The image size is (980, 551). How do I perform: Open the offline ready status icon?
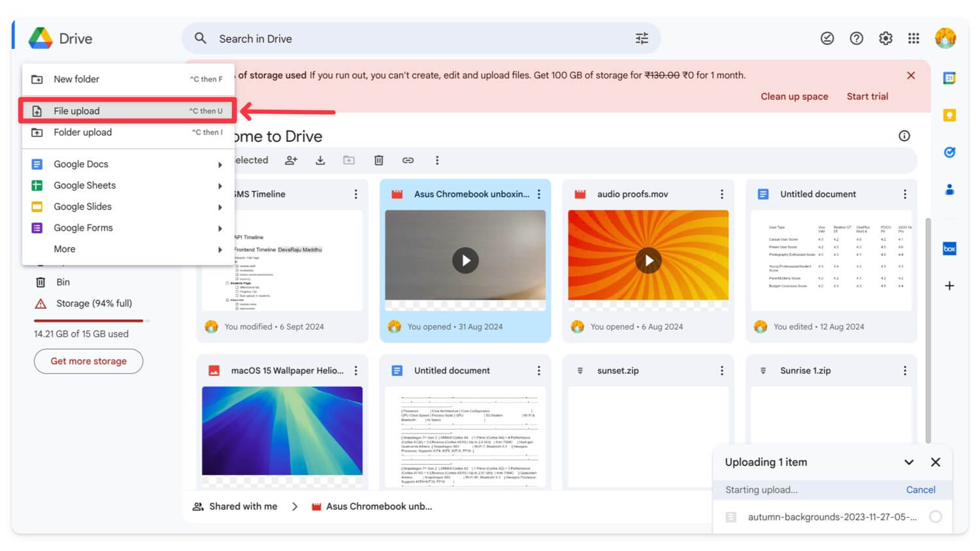827,39
